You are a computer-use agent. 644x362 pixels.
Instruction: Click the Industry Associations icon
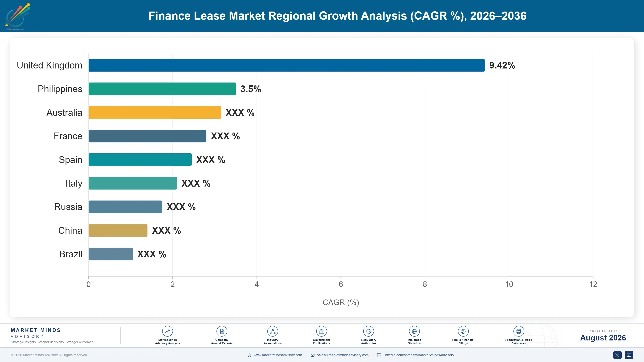[x=273, y=331]
